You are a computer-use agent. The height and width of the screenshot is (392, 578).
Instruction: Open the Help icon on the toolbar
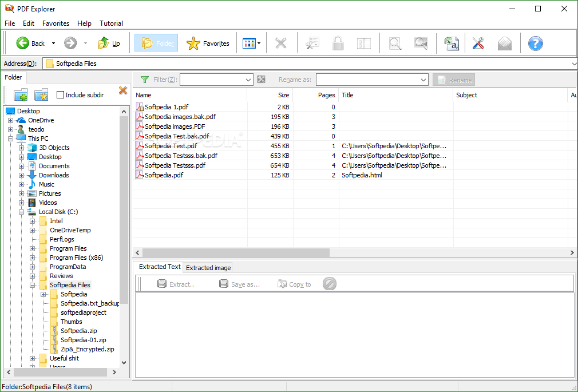tap(535, 43)
